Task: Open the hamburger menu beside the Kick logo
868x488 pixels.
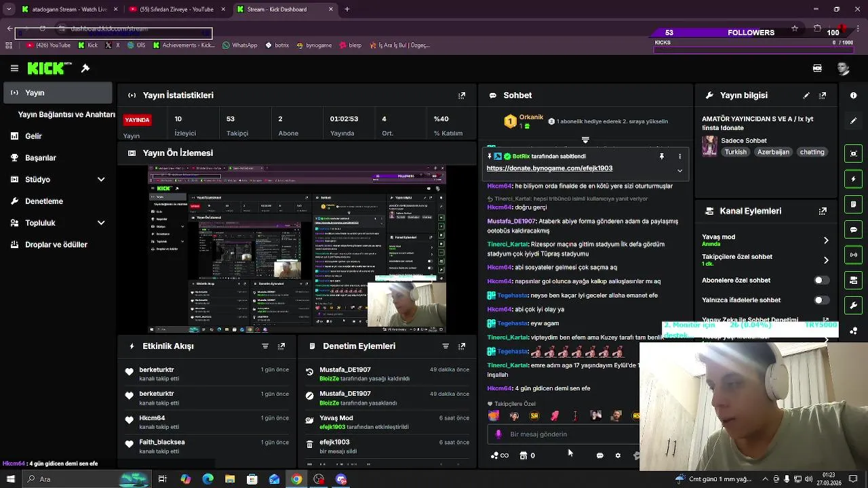Action: (14, 68)
